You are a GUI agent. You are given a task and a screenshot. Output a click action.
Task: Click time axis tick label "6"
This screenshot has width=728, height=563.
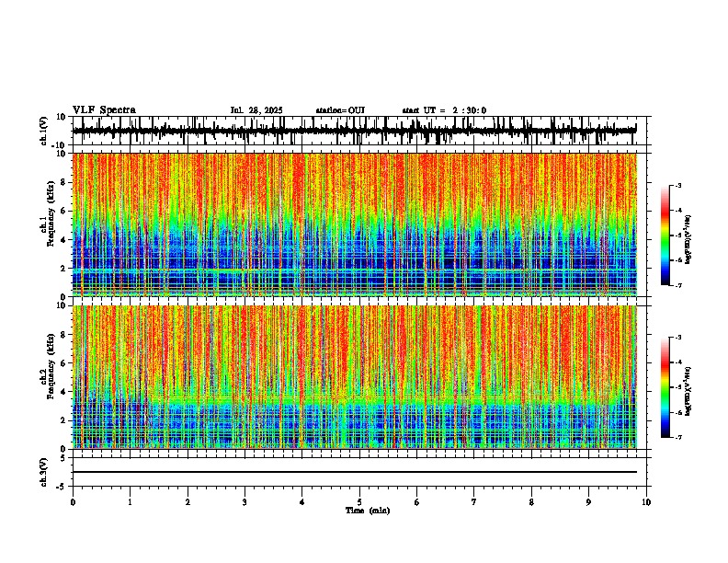point(416,502)
